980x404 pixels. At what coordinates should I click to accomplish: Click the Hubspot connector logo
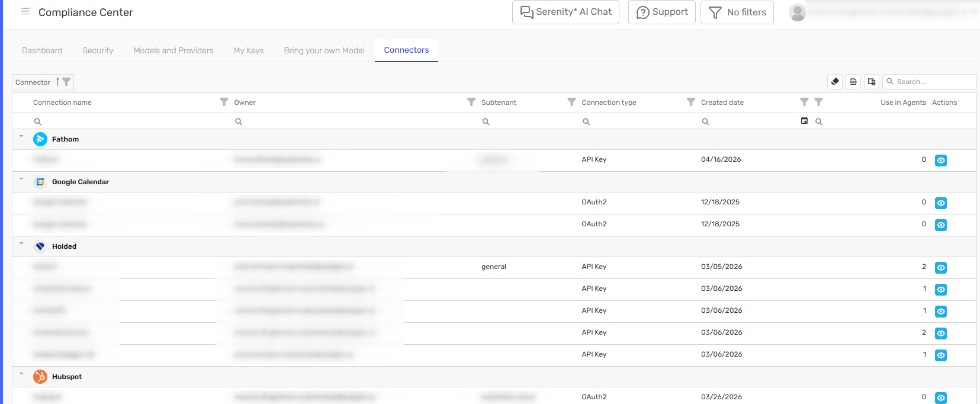point(40,377)
